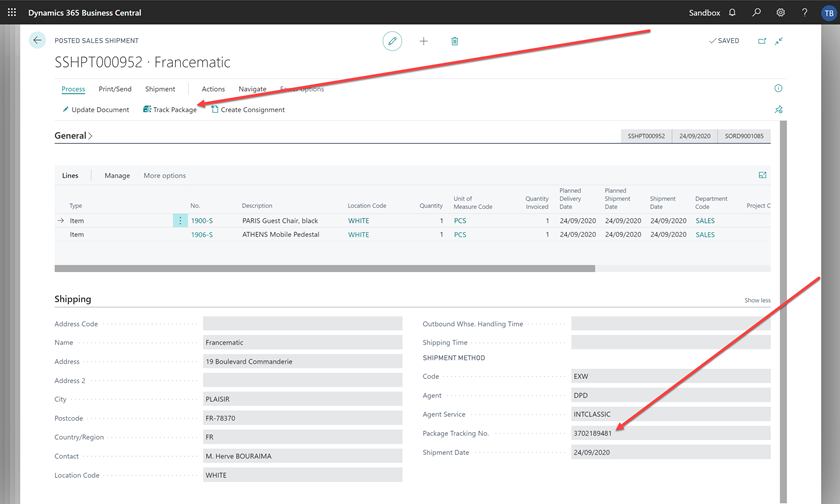Open page in new window icon
Image resolution: width=840 pixels, height=504 pixels.
pyautogui.click(x=762, y=41)
